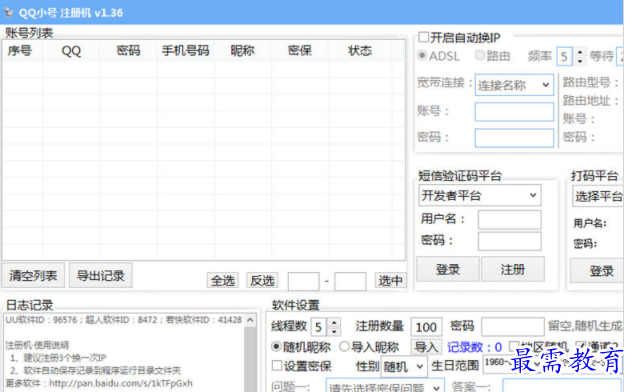Image resolution: width=632 pixels, height=392 pixels.
Task: Open the 性别 随机 dropdown
Action: [404, 367]
